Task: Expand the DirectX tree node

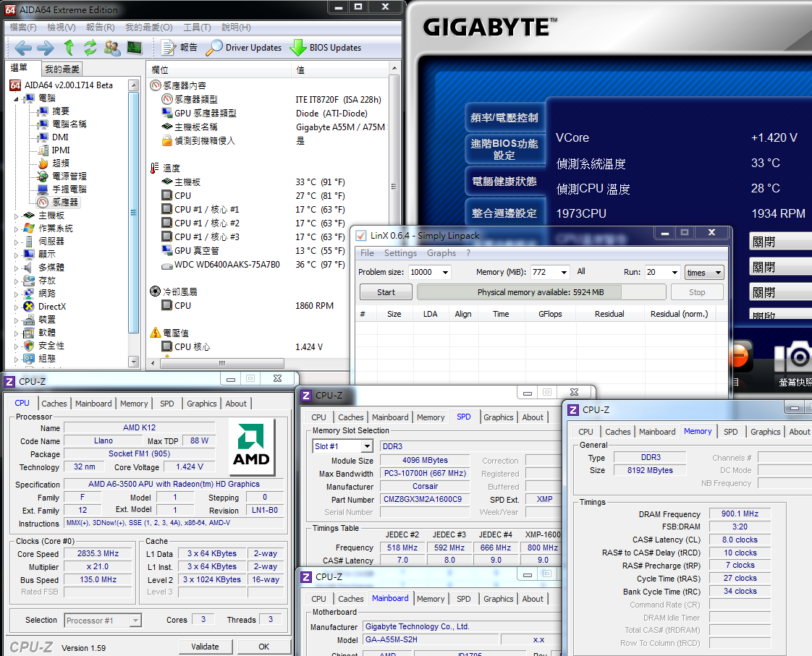Action: 16,307
